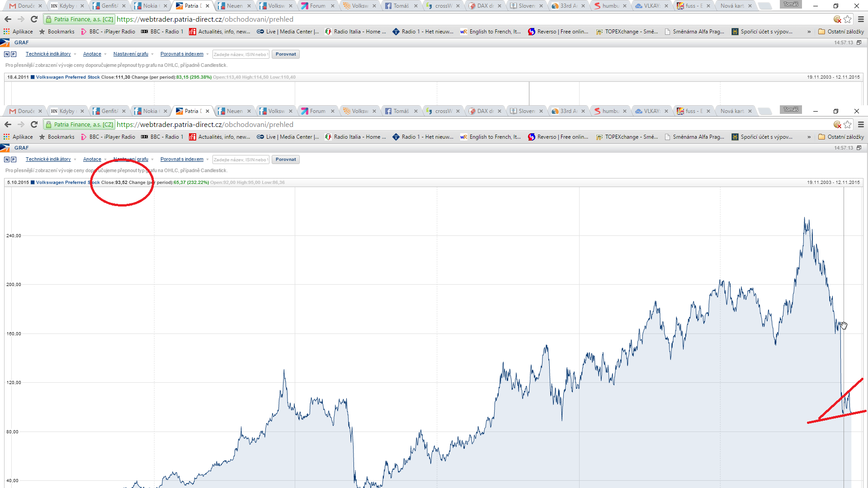This screenshot has width=868, height=488.
Task: Toggle the P button in the upper chart toolbar
Action: click(x=14, y=54)
